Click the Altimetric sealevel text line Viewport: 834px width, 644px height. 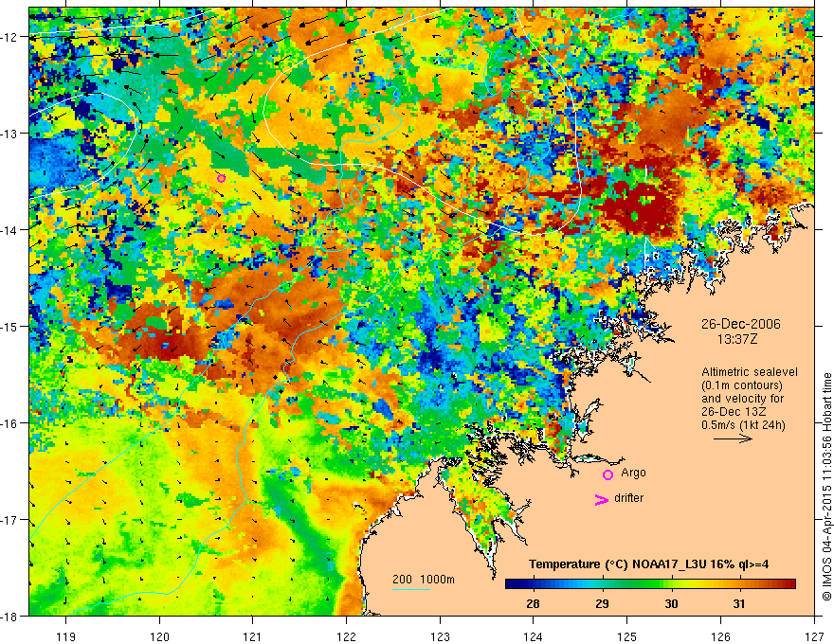[x=750, y=372]
